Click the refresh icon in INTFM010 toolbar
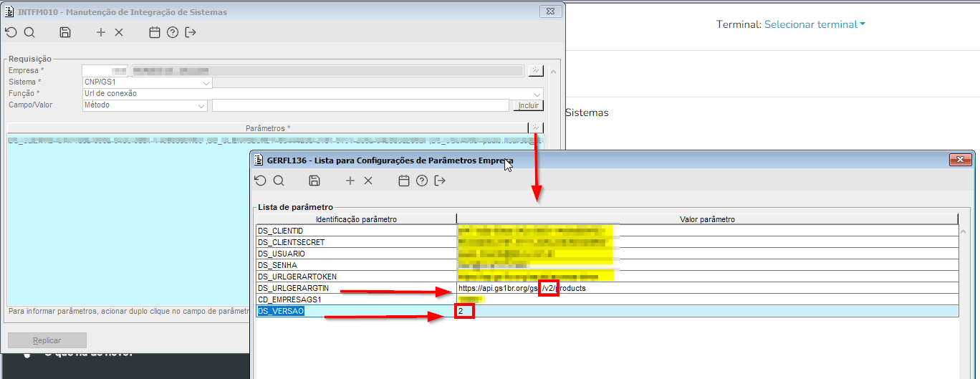 11,32
